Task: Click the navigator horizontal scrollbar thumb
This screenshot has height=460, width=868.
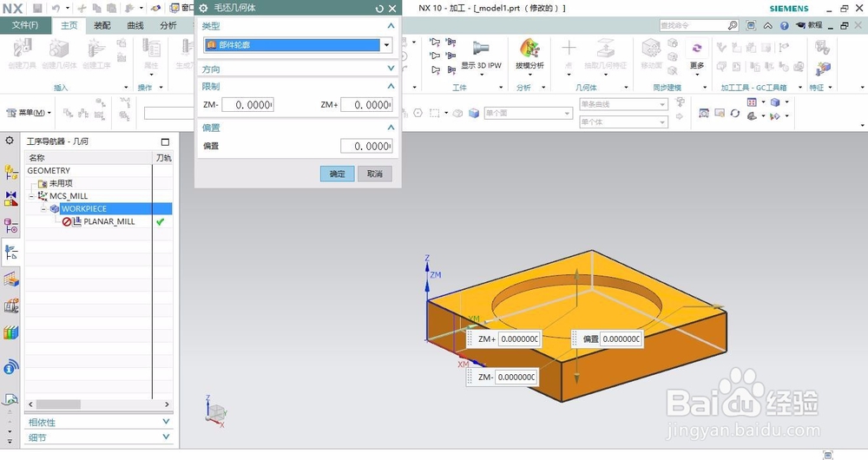Action: point(58,404)
